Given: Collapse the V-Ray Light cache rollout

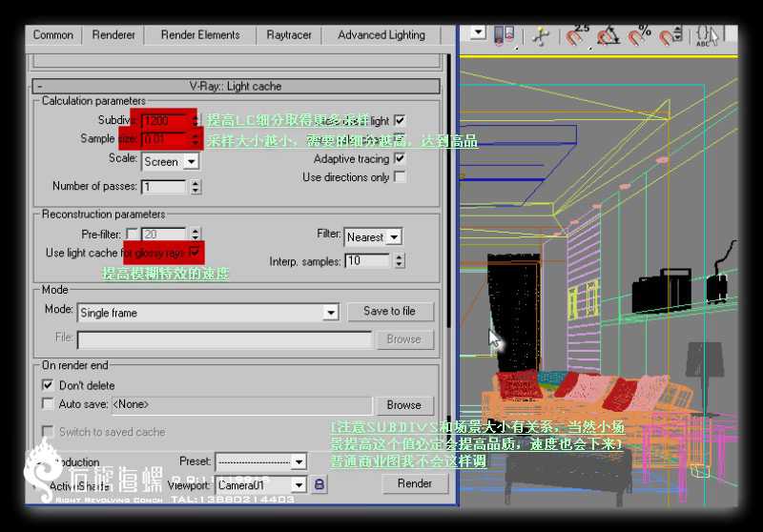Looking at the screenshot, I should pos(236,86).
